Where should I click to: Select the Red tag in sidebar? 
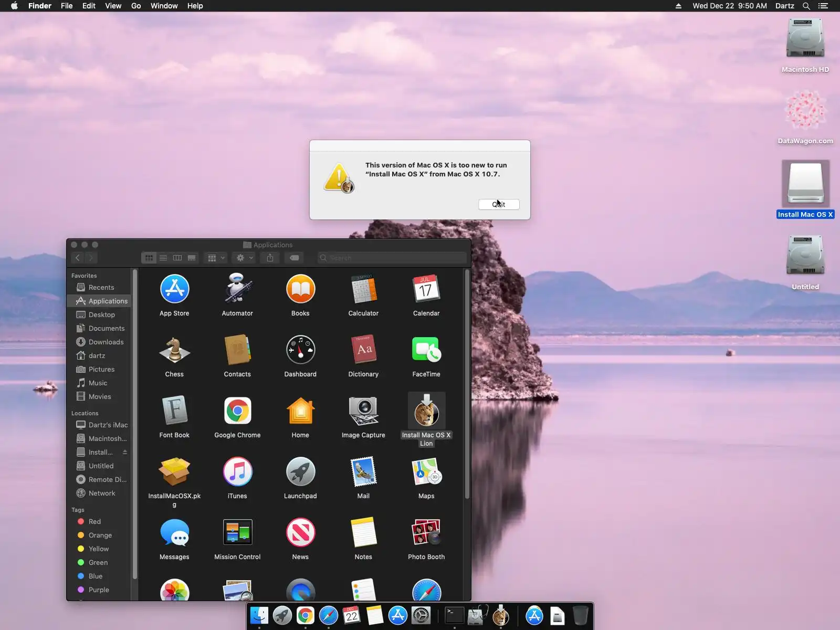point(100,521)
